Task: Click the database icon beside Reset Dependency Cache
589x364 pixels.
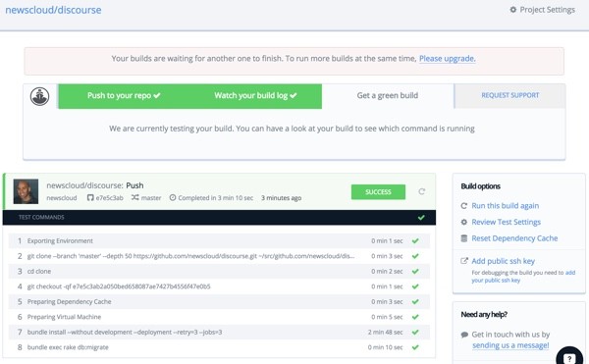Action: [464, 238]
